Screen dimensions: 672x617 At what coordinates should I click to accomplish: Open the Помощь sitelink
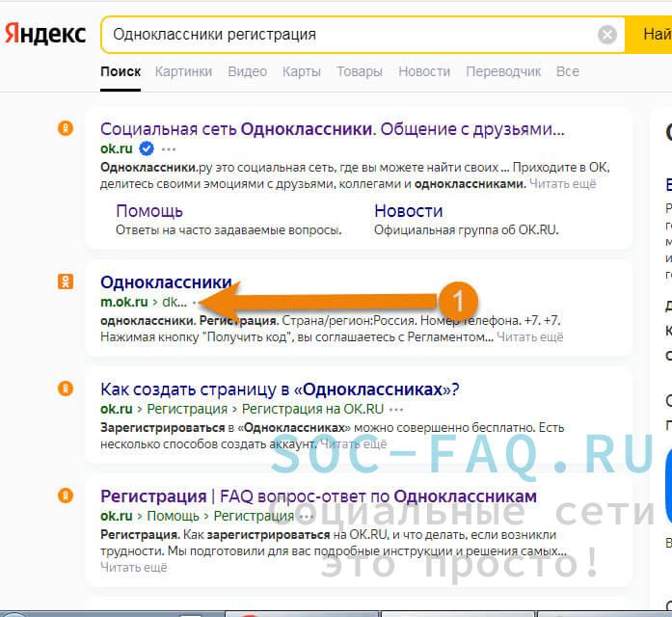[149, 211]
